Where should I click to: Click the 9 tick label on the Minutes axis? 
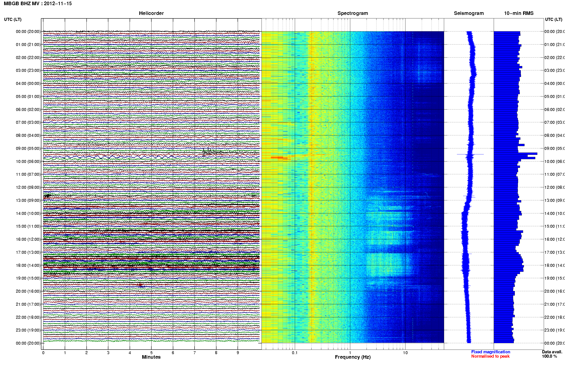pos(238,353)
